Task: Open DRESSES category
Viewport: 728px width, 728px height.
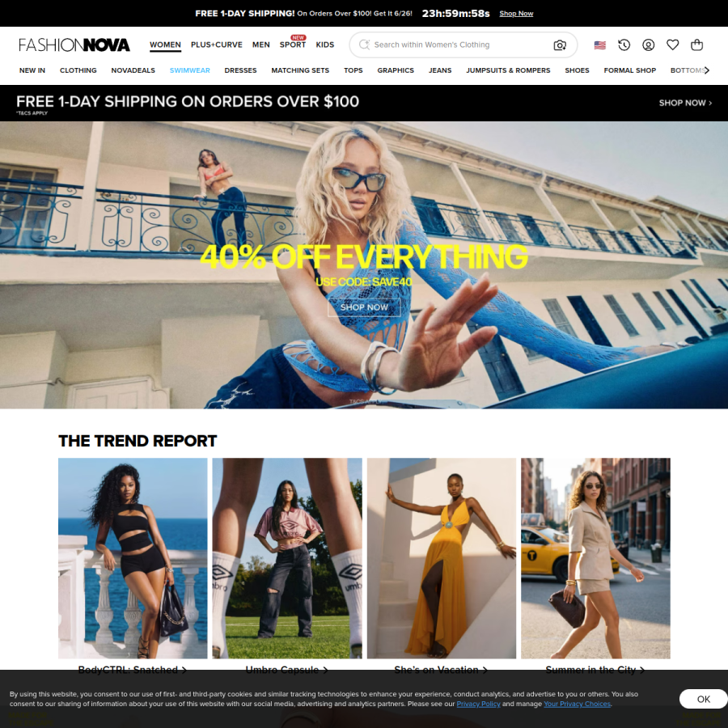Action: tap(240, 70)
